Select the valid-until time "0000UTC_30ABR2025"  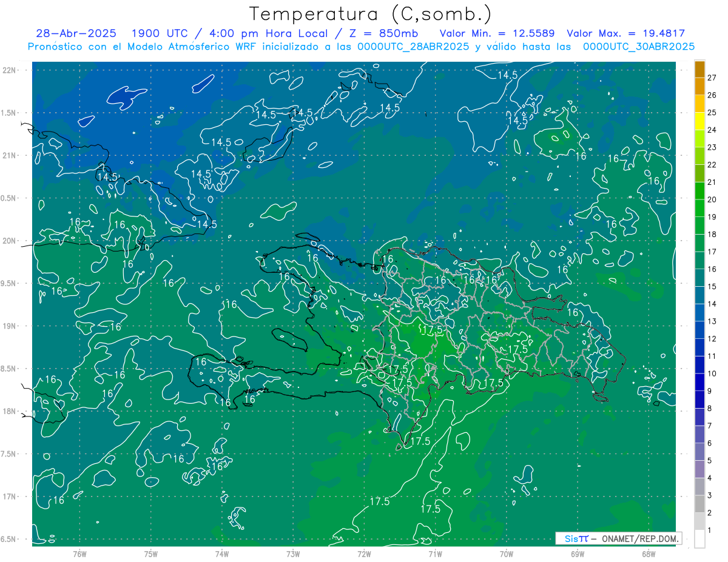[639, 47]
